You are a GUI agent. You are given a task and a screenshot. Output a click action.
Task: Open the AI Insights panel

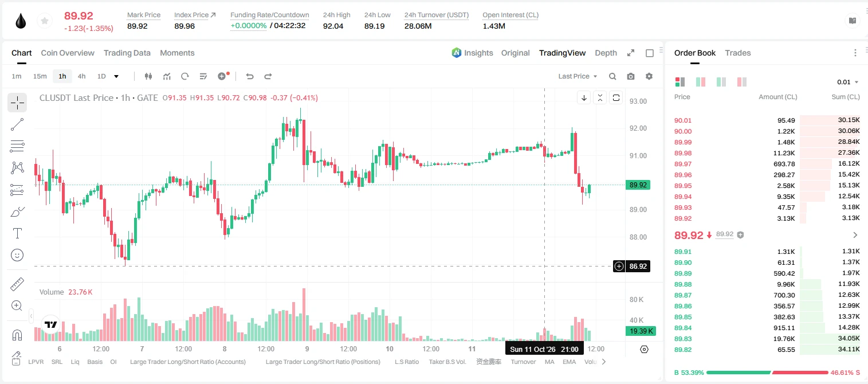coord(472,53)
